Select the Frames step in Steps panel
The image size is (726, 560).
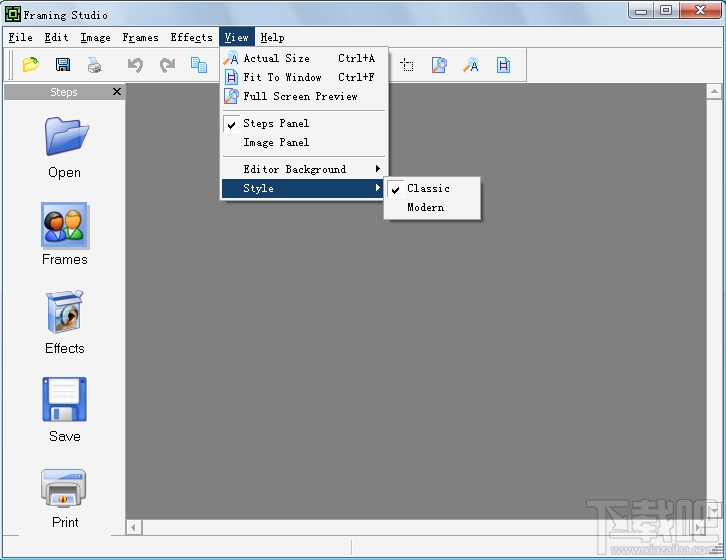(65, 234)
